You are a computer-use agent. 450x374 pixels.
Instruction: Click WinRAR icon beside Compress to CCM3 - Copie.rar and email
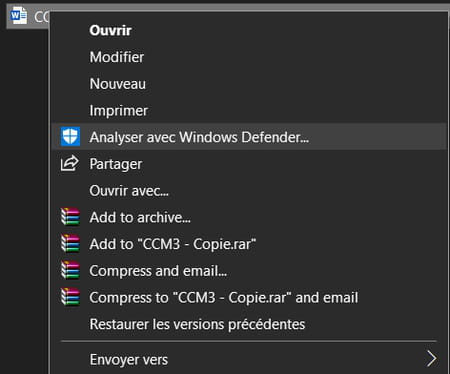(70, 297)
